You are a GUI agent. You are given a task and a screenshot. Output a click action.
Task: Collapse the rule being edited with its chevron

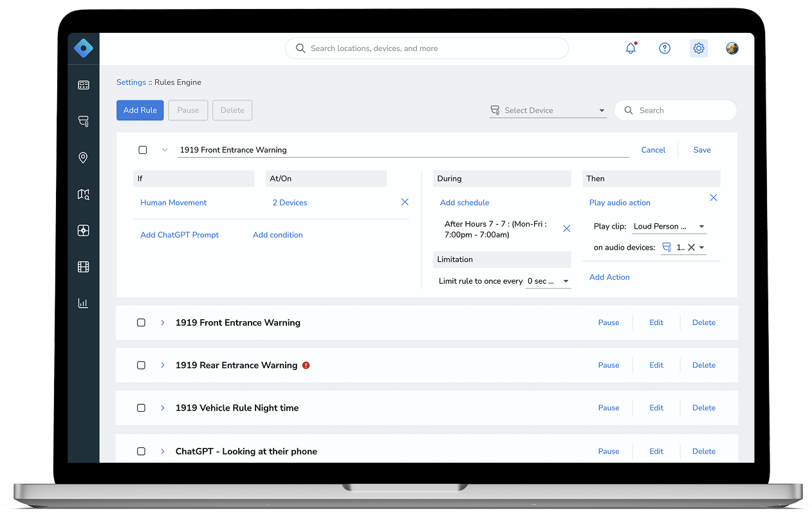click(165, 150)
